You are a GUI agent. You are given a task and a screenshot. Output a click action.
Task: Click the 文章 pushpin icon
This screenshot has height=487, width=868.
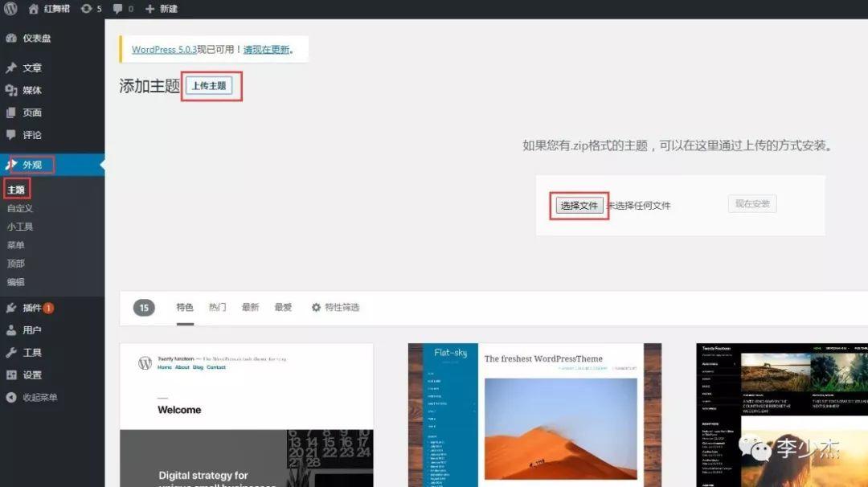click(x=11, y=68)
